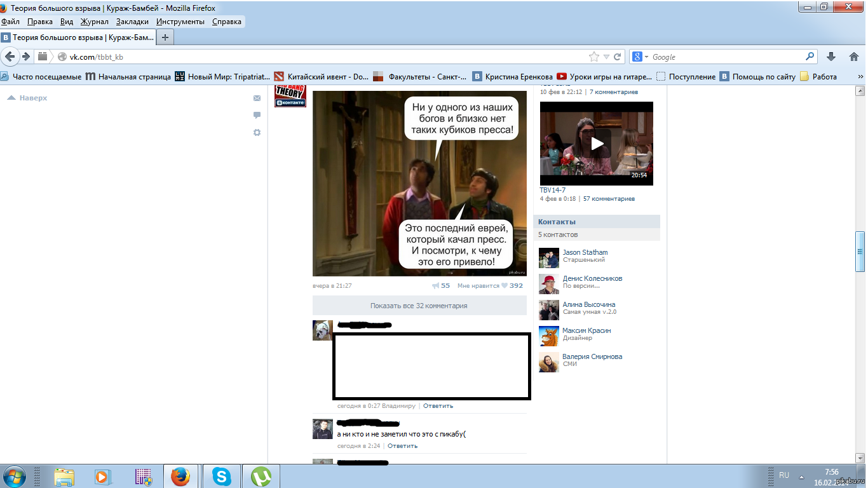
Task: Click the megaphone share icon under post
Action: pyautogui.click(x=436, y=286)
